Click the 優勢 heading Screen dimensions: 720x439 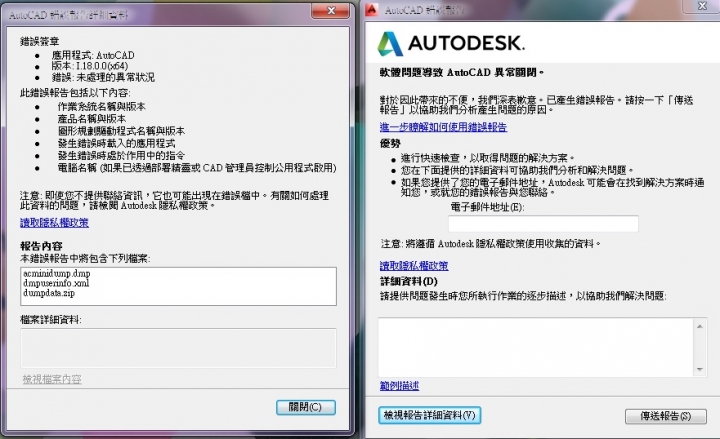coord(390,144)
